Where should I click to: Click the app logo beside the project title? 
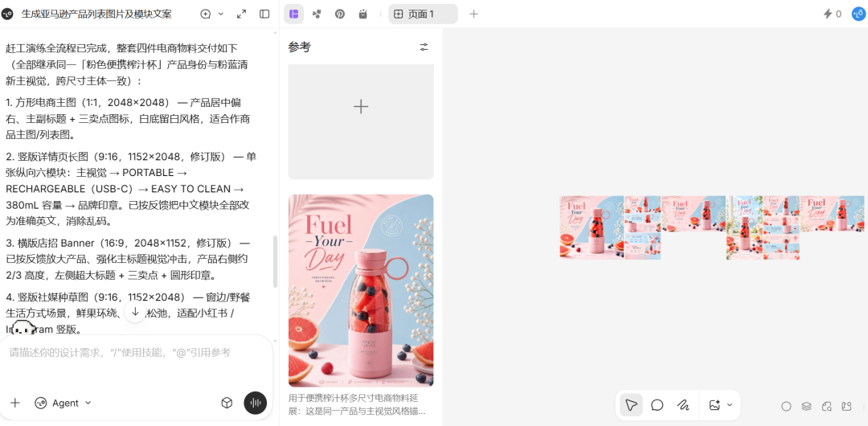click(x=8, y=14)
